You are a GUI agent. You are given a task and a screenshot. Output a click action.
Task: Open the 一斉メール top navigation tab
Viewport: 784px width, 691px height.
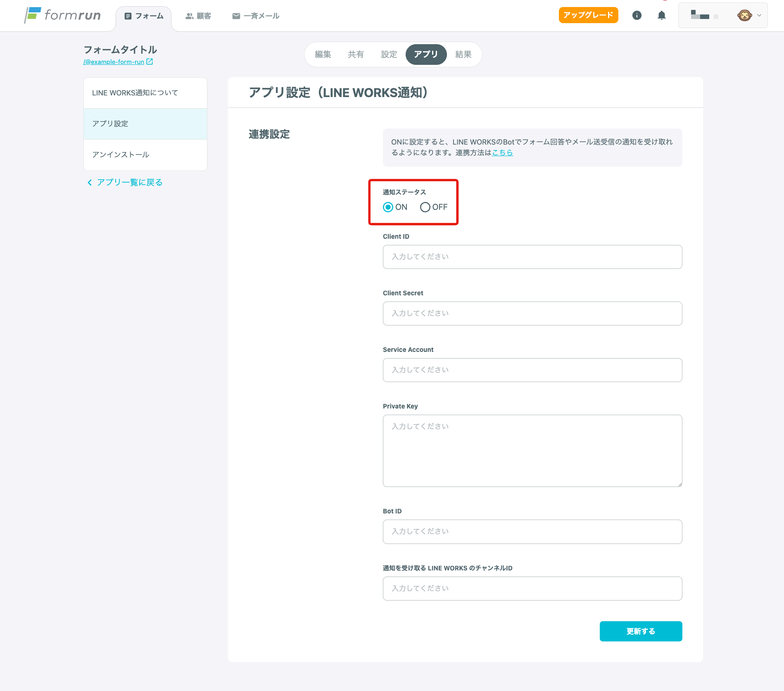tap(256, 16)
